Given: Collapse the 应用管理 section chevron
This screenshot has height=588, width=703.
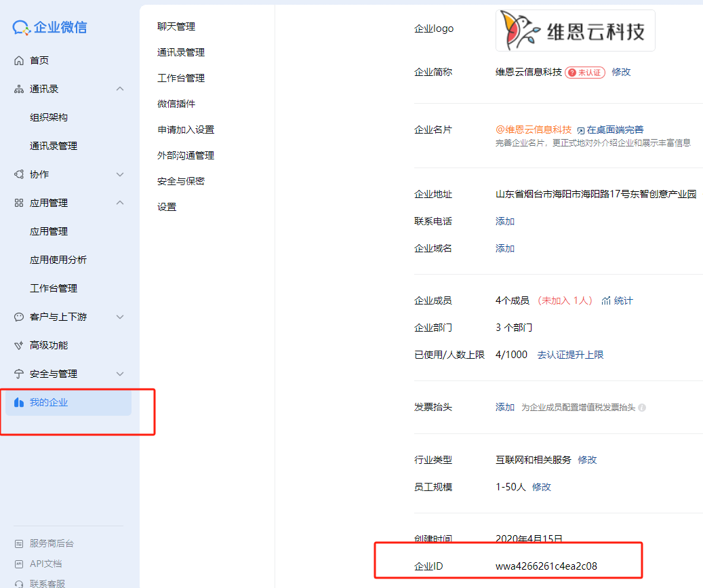Looking at the screenshot, I should point(120,203).
